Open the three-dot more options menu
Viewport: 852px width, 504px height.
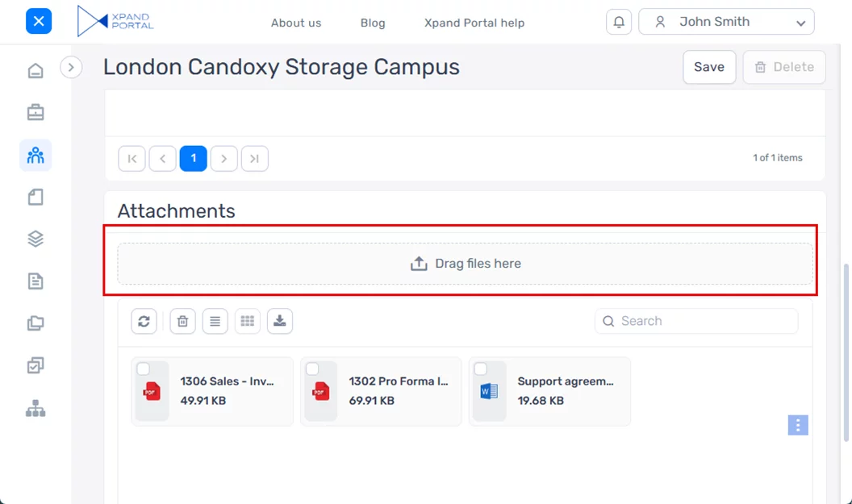798,425
